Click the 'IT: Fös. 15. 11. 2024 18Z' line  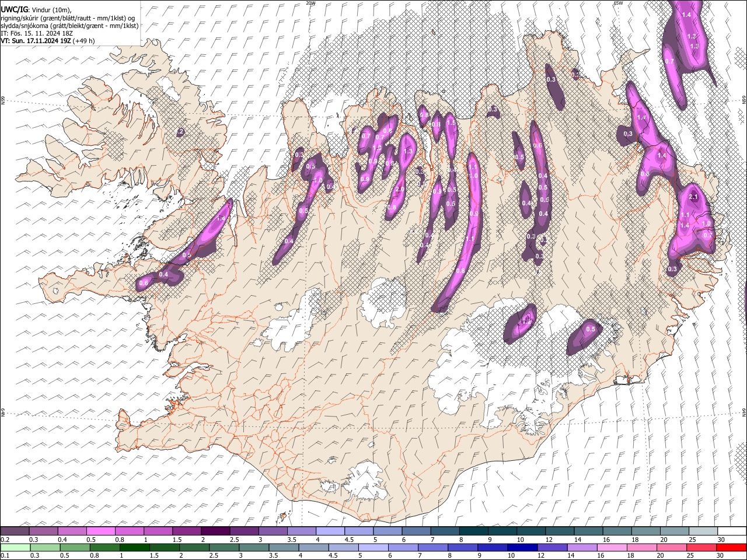pos(37,33)
